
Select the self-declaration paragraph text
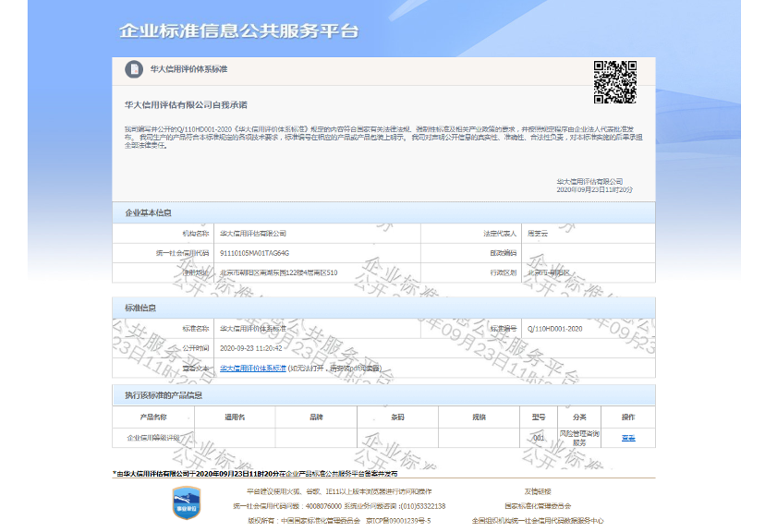[x=383, y=137]
